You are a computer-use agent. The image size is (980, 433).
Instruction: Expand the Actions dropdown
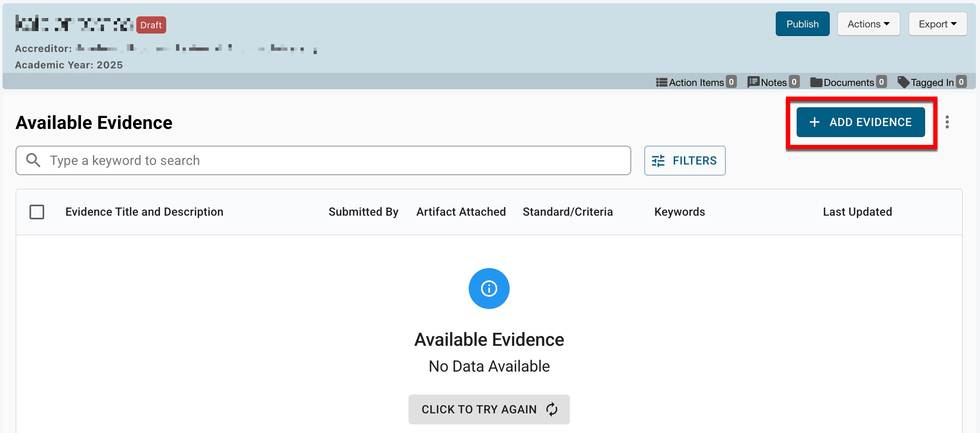point(868,24)
